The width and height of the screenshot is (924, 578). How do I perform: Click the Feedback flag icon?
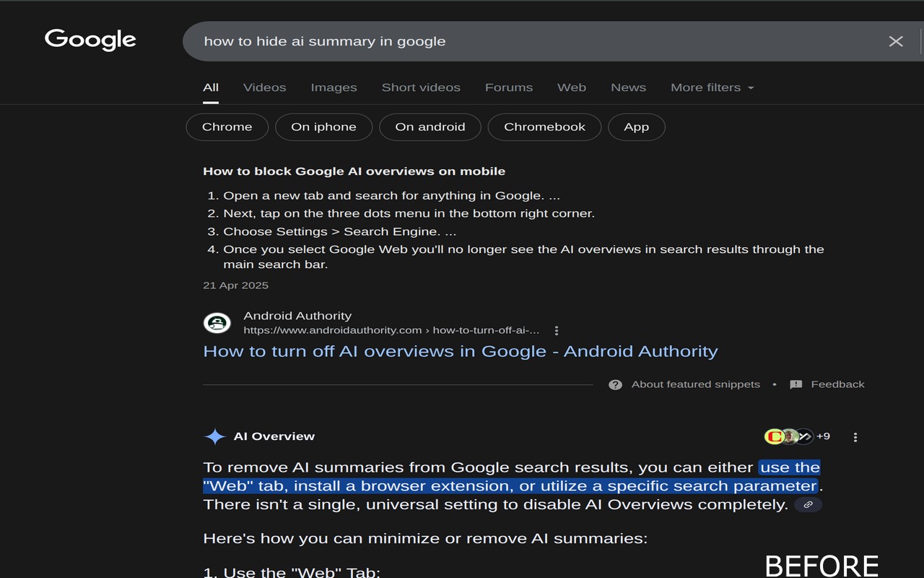pyautogui.click(x=796, y=384)
